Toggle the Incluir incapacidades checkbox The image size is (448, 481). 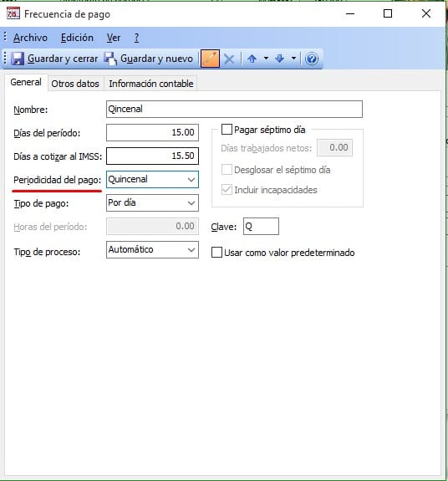227,190
